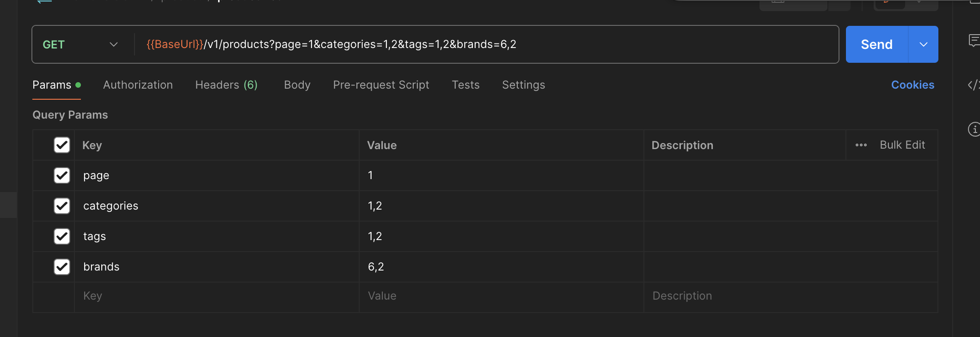Click the empty Key field in last row
Image resolution: width=980 pixels, height=337 pixels.
coord(216,296)
